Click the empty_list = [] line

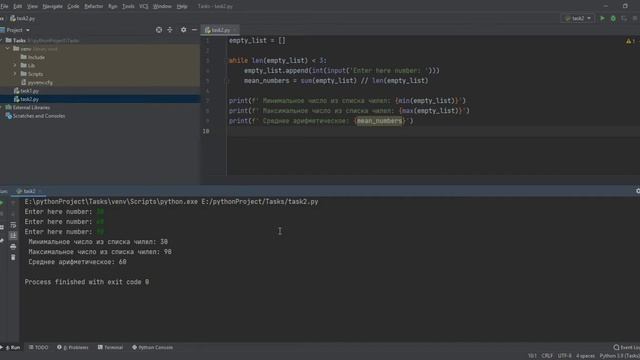pyautogui.click(x=257, y=40)
